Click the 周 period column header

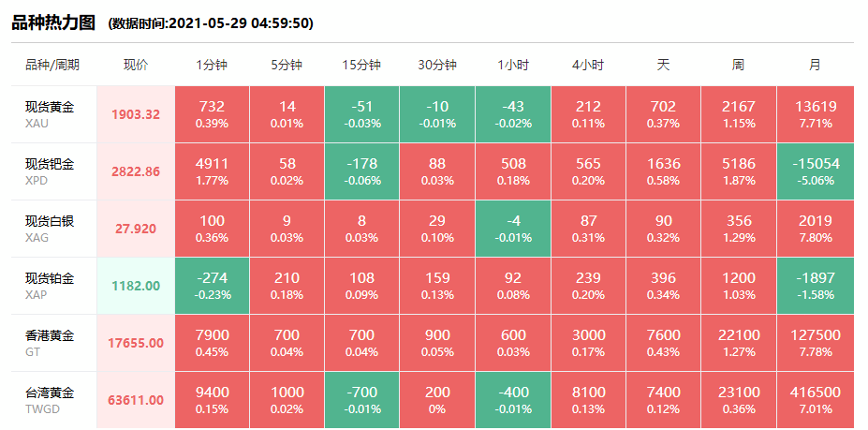739,65
